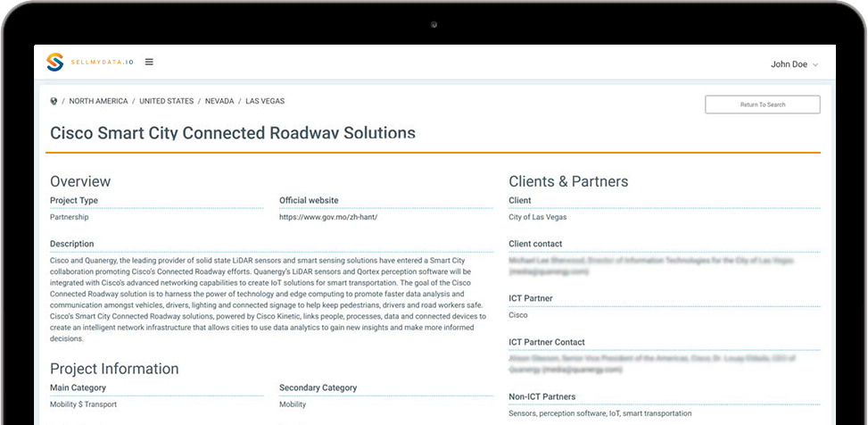This screenshot has height=425, width=868.
Task: Click the Project Information heading
Action: pyautogui.click(x=114, y=369)
